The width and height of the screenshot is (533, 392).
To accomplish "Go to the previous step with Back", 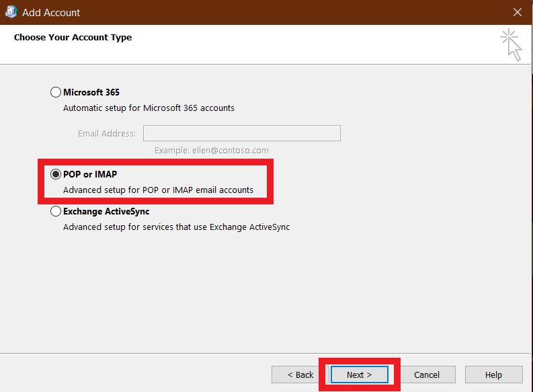I will coord(300,375).
